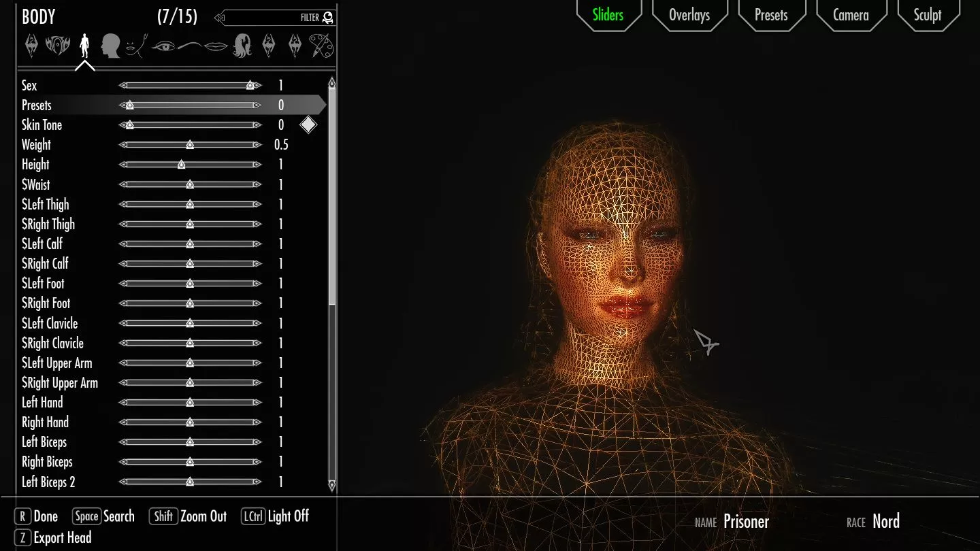
Task: Click the Space key Search icon
Action: (x=86, y=516)
